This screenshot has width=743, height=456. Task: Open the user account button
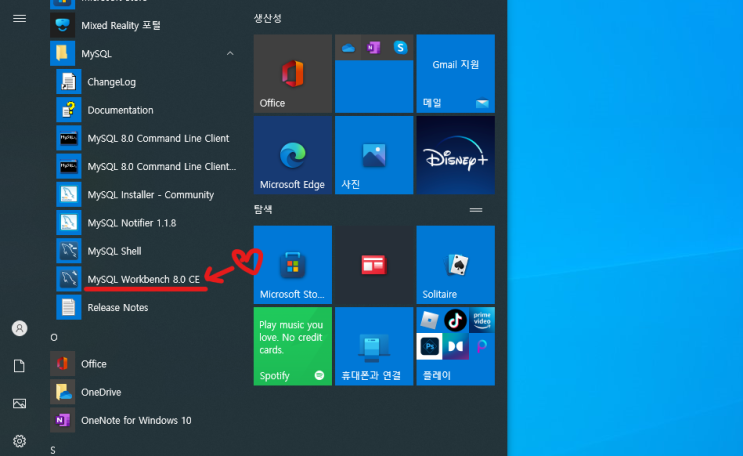click(x=19, y=328)
